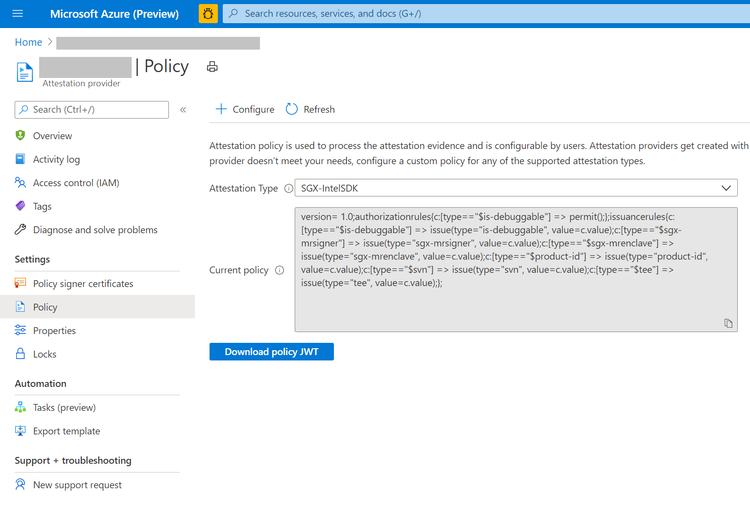Open Export template under Automation
This screenshot has width=750, height=506.
(x=66, y=431)
